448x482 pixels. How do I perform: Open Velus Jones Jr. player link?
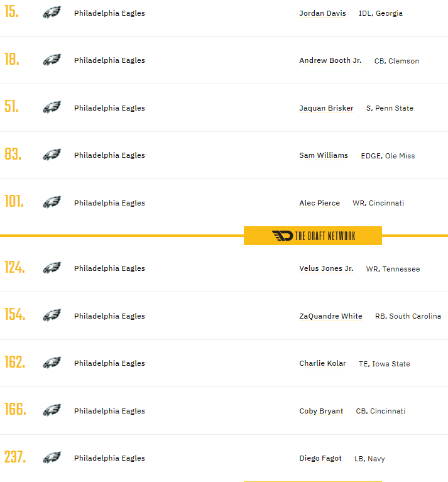point(326,268)
